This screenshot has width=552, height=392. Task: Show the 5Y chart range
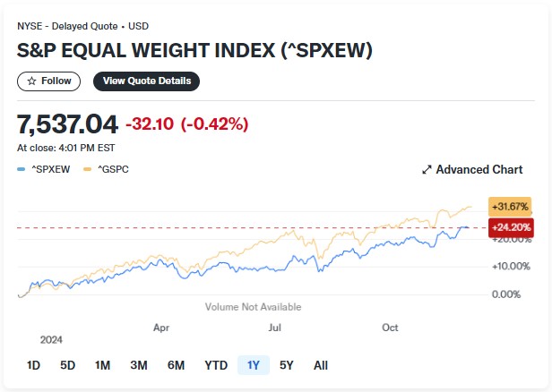point(287,365)
